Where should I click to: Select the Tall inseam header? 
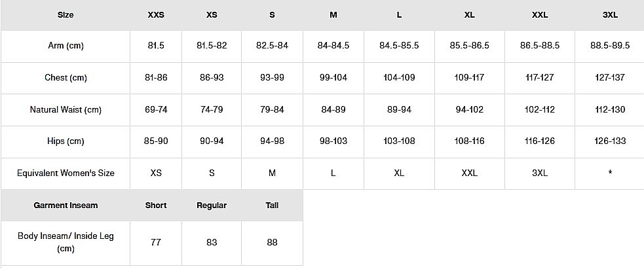[x=273, y=206]
